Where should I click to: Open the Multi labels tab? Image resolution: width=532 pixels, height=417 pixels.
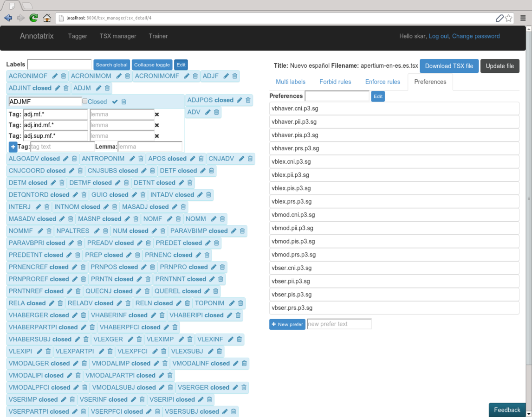click(x=291, y=82)
